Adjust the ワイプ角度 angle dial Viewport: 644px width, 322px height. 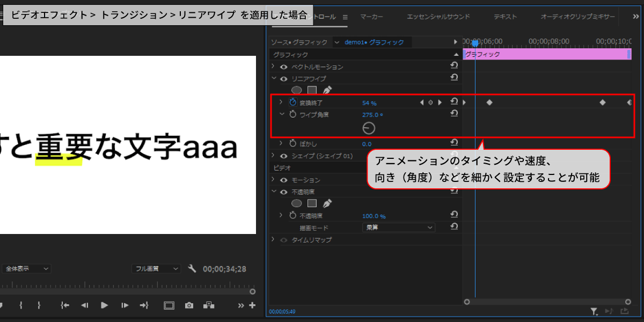(x=369, y=128)
